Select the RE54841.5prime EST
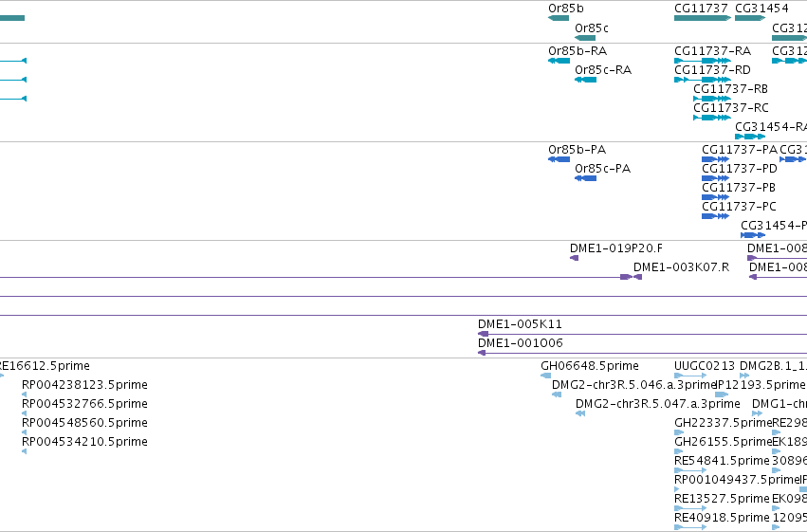The width and height of the screenshot is (807, 532). point(690,470)
